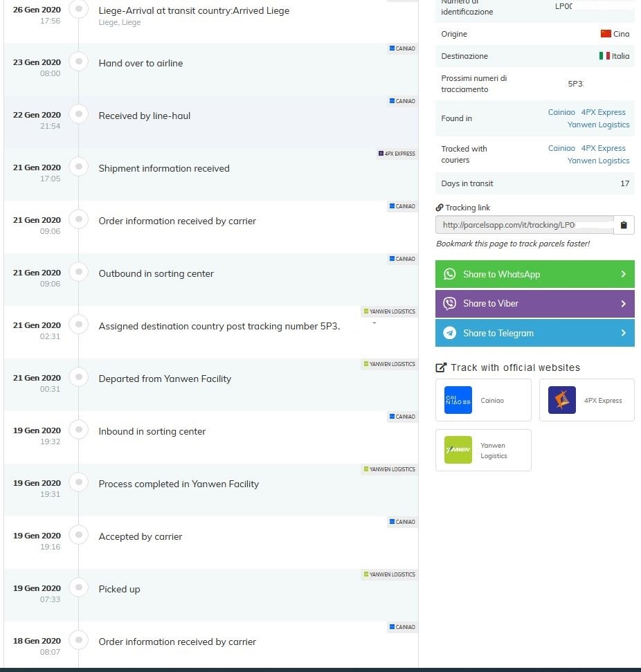641x672 pixels.
Task: Click timeline dot for Hand over to airline
Action: point(79,62)
